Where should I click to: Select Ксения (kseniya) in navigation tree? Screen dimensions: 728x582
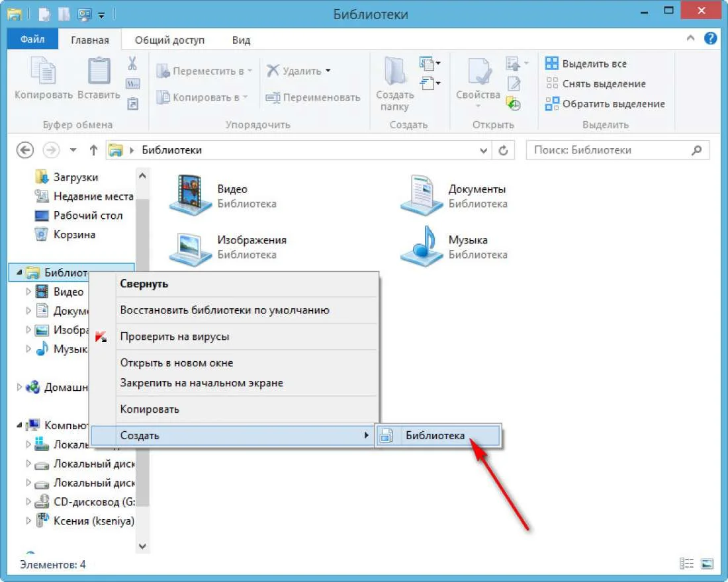pos(85,520)
